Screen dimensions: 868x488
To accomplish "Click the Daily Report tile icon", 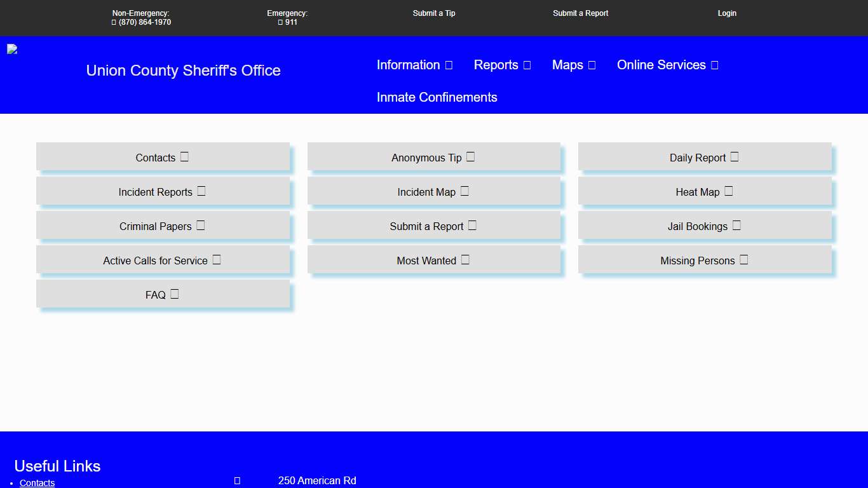I will [x=735, y=157].
